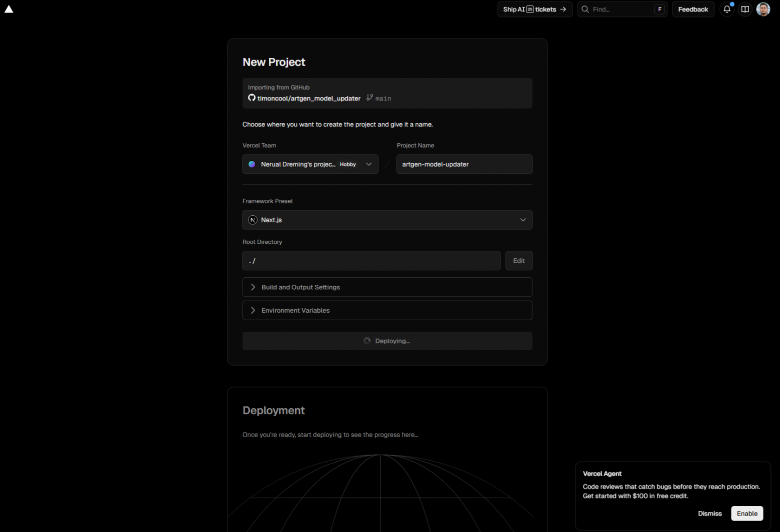The image size is (780, 532).
Task: Click the git branch icon next to main
Action: pos(369,98)
